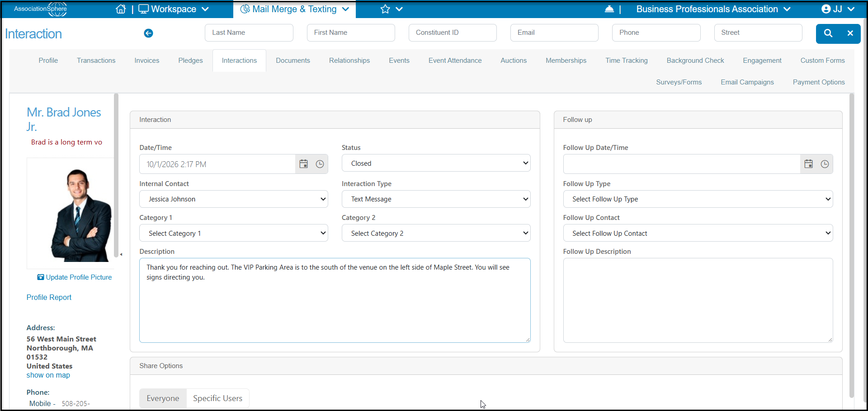Switch to the Transactions tab

(x=96, y=61)
